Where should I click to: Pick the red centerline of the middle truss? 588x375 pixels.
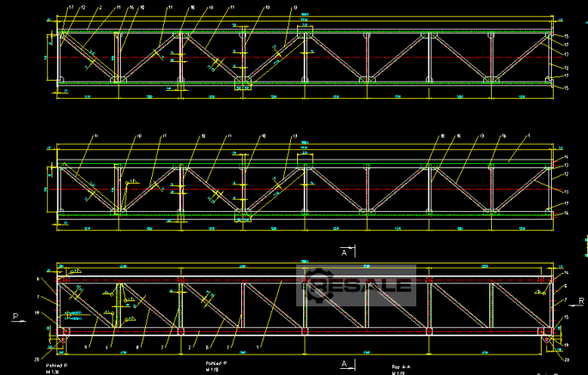343,189
